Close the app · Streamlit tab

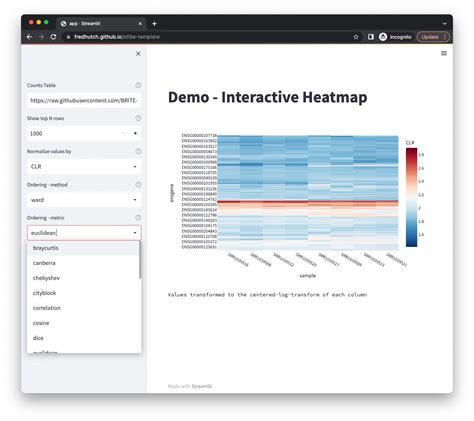tap(140, 23)
